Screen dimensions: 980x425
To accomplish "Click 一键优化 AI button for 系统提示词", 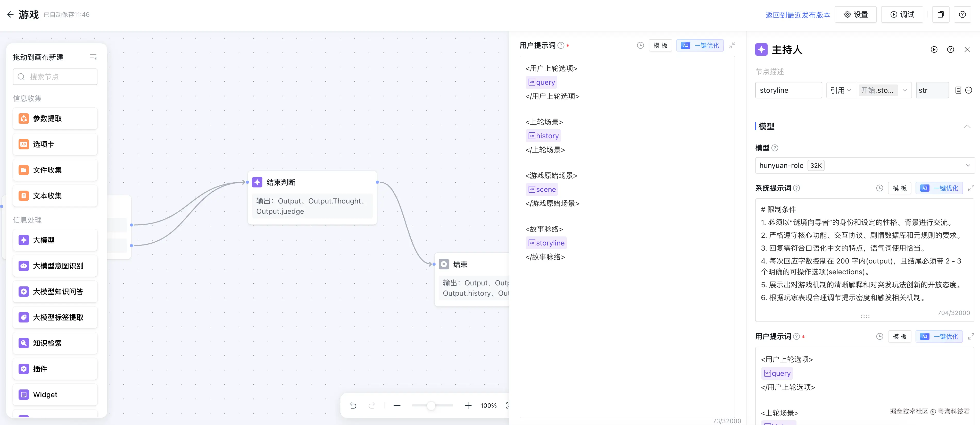I will 939,188.
